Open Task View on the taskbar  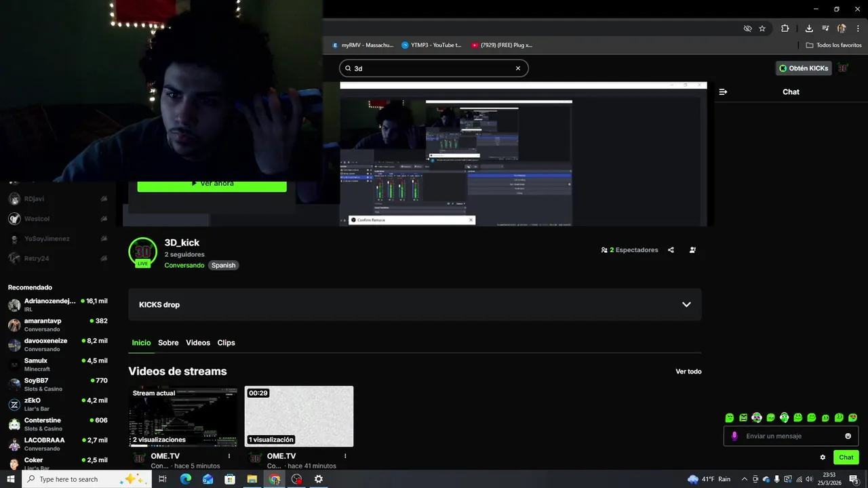pos(163,479)
